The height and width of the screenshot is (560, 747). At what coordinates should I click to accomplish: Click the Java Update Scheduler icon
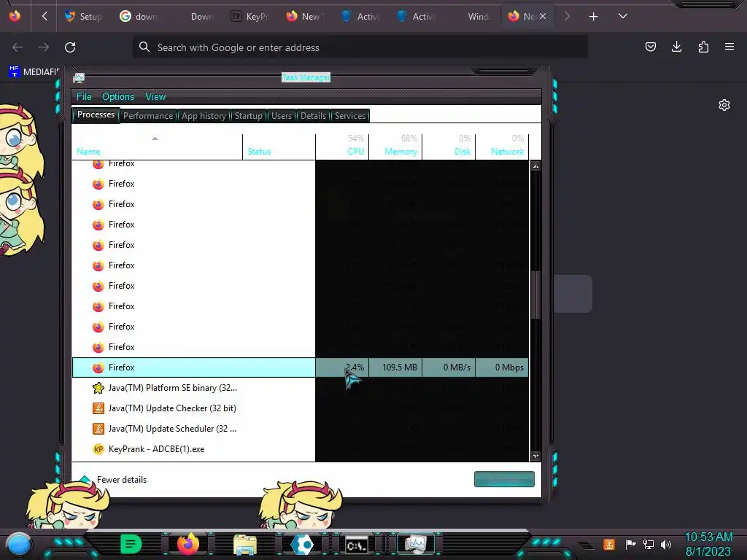98,429
